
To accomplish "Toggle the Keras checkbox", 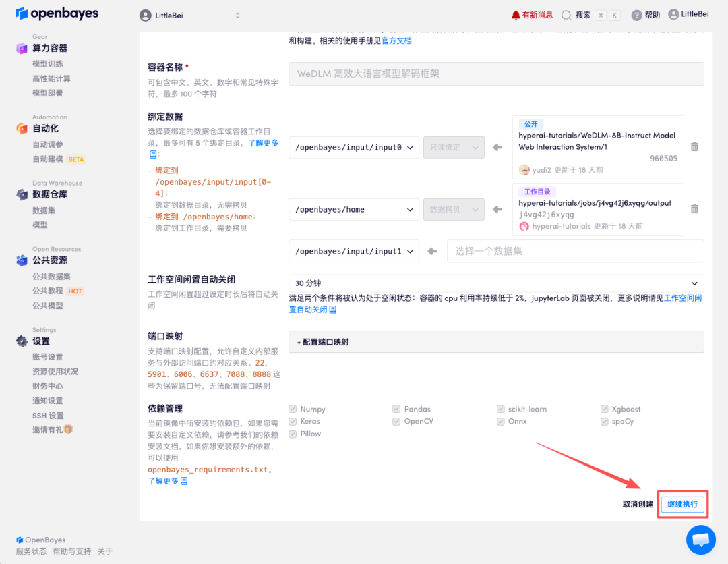I will [x=293, y=422].
